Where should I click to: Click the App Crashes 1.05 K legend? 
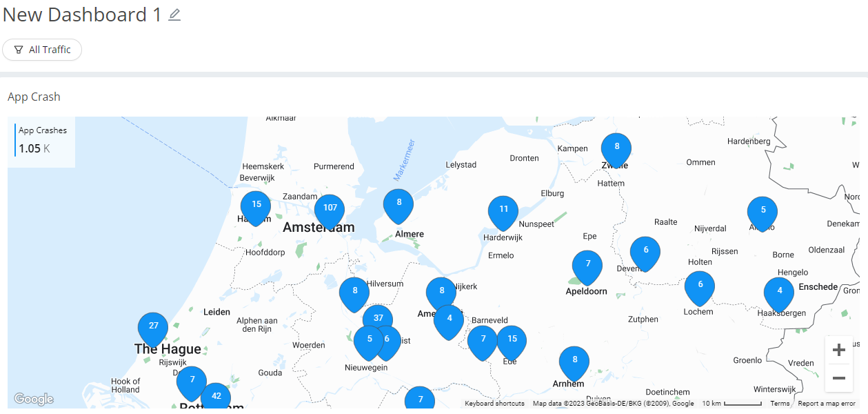43,140
